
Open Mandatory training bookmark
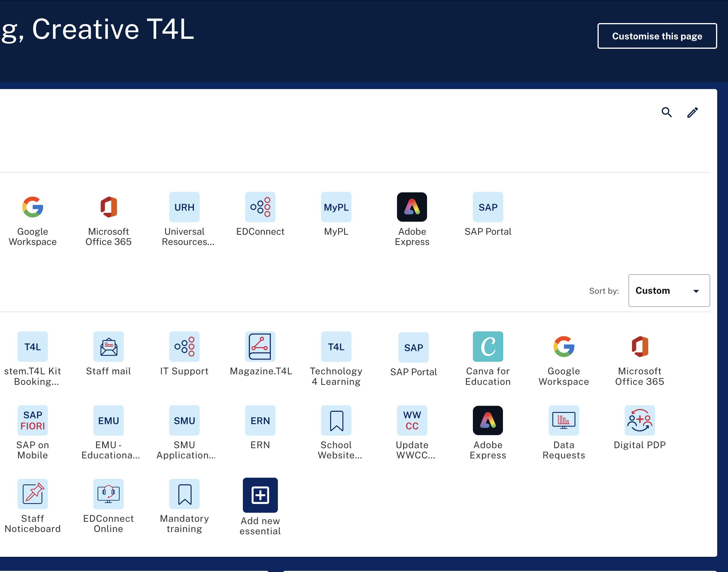pos(184,494)
